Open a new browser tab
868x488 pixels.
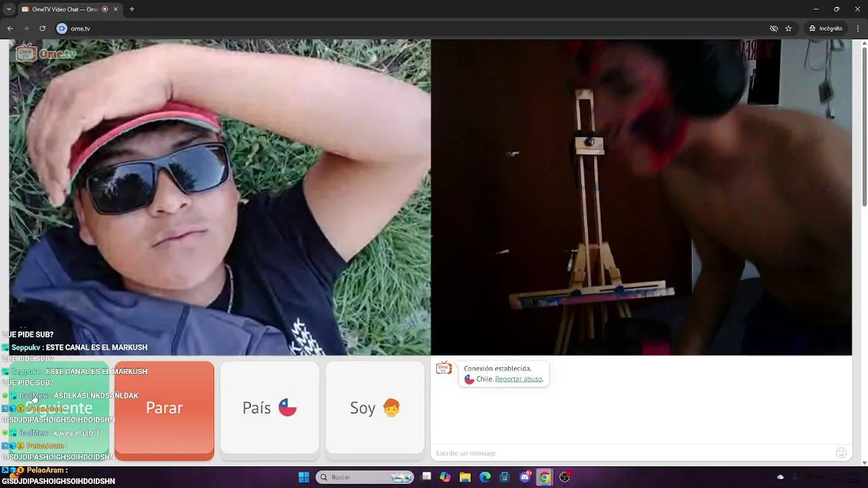(x=132, y=9)
